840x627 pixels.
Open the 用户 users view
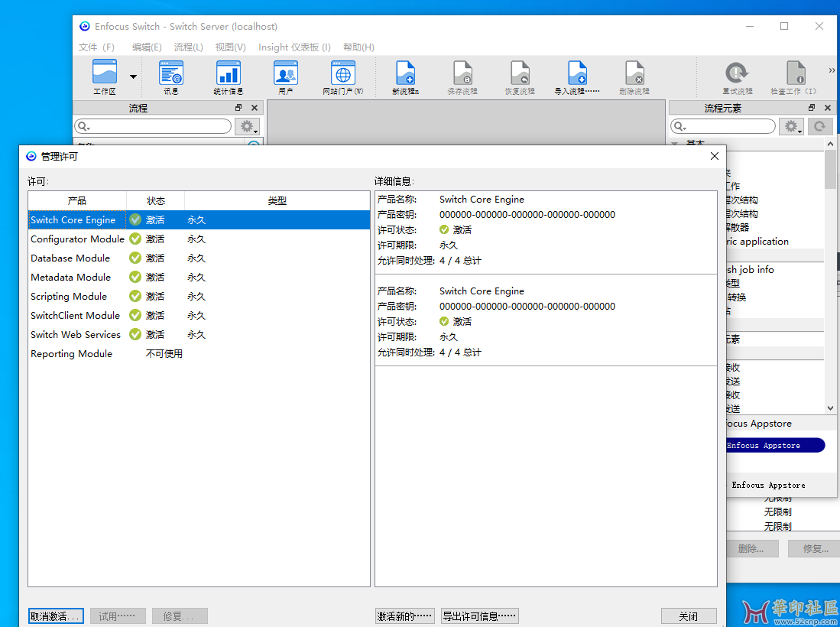(286, 77)
